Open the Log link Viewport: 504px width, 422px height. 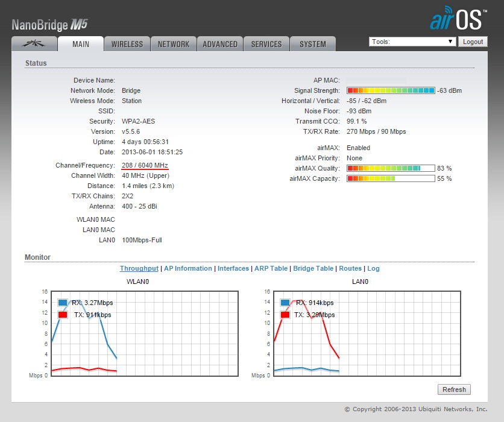point(374,268)
